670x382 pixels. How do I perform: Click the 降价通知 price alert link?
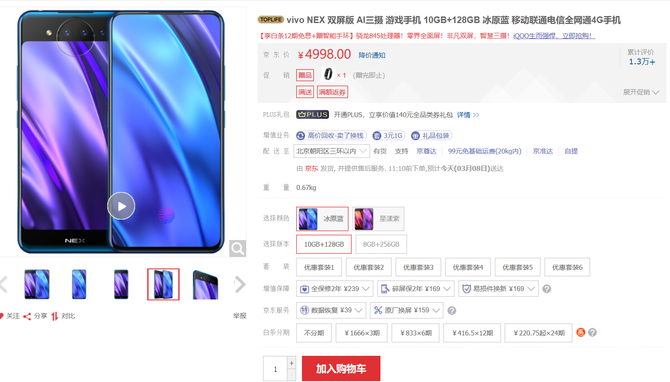pyautogui.click(x=372, y=55)
